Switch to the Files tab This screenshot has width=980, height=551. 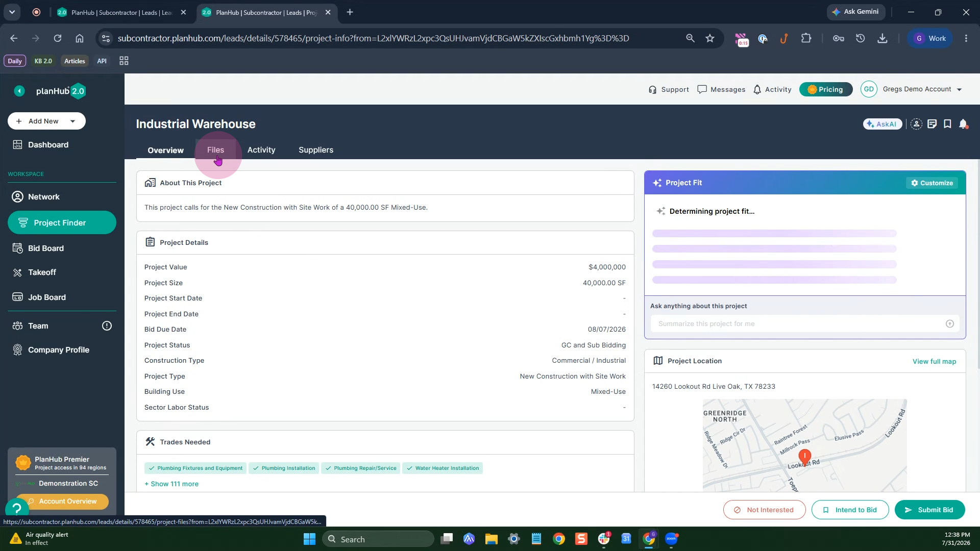click(215, 150)
